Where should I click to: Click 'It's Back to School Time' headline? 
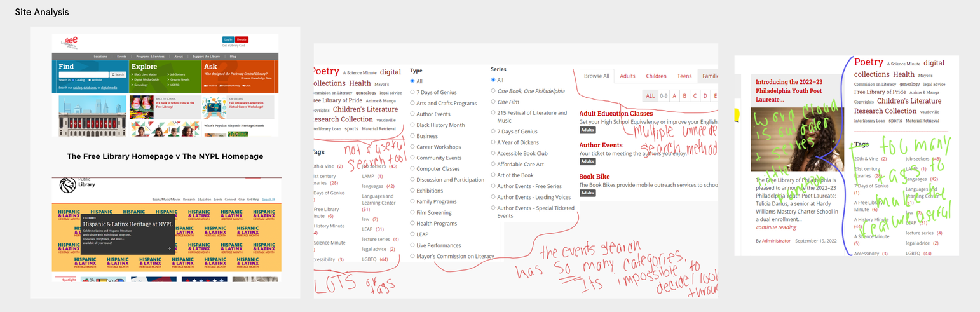175,105
